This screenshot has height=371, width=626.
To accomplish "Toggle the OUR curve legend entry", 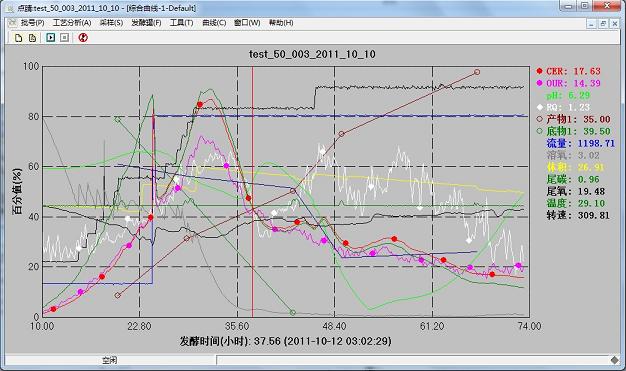I will [x=569, y=83].
